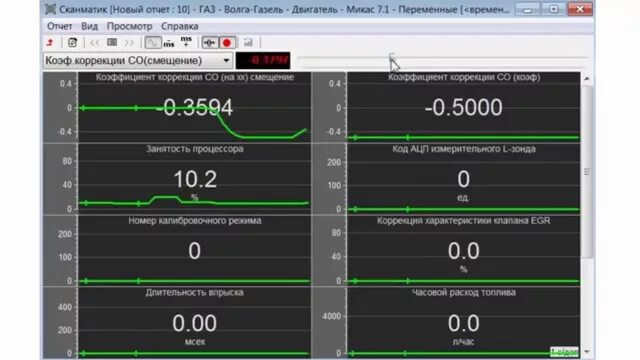Go to previous page with double left arrows
The width and height of the screenshot is (640, 360).
click(x=95, y=42)
